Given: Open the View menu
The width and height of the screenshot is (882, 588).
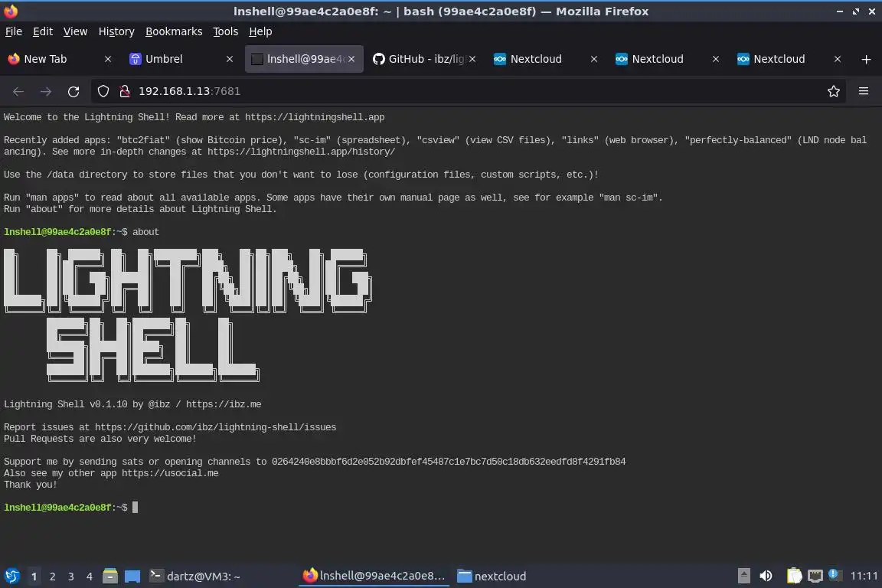Looking at the screenshot, I should (75, 31).
